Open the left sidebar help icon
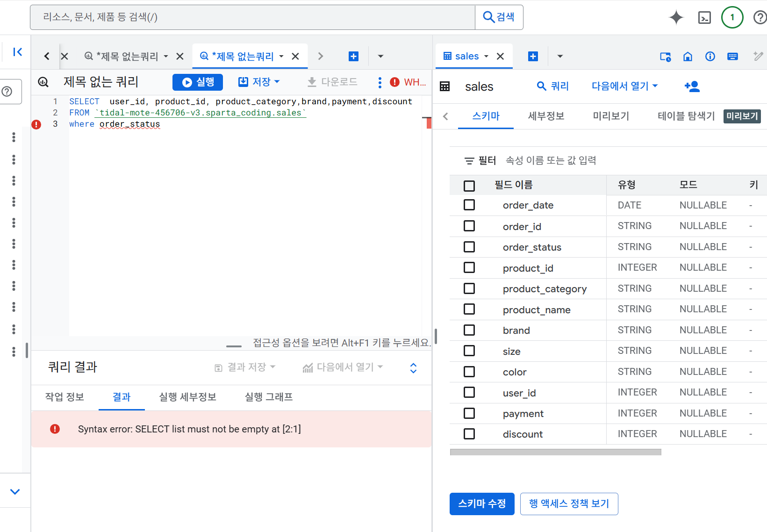This screenshot has height=532, width=767. 7,91
